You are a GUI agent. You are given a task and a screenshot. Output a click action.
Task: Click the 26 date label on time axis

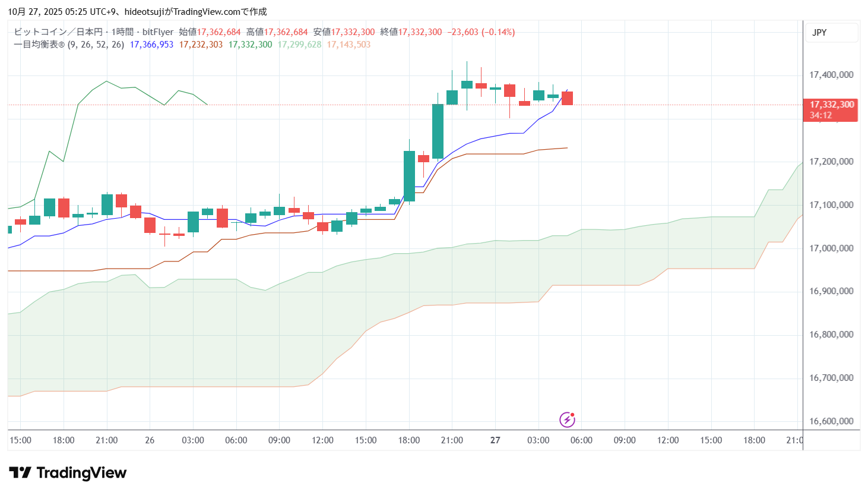[150, 440]
